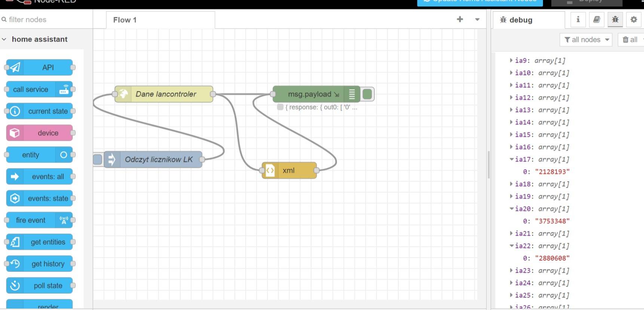Viewport: 644px width, 310px height.
Task: Expand the ia25 array entry
Action: tap(511, 295)
